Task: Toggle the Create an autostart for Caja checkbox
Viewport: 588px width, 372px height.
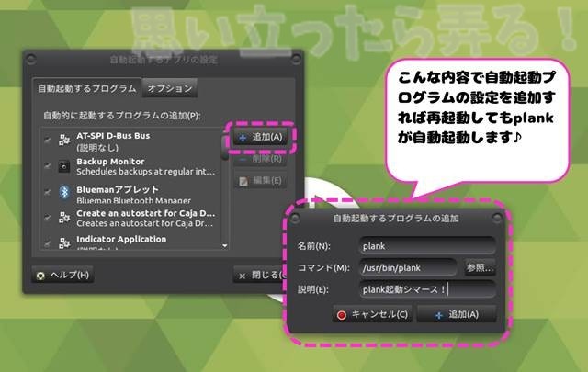Action: (47, 217)
